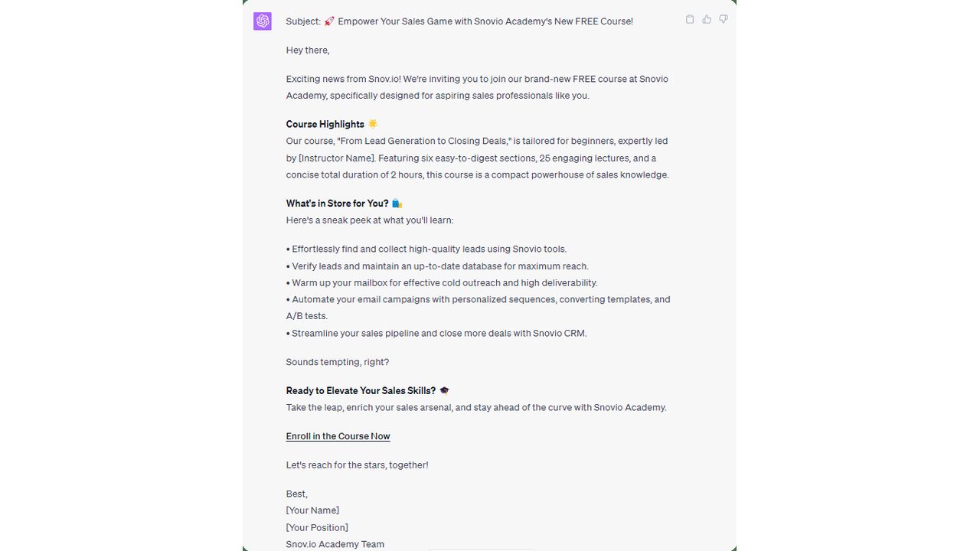This screenshot has width=980, height=551.
Task: Click the shopping bags emoji after What's in Store
Action: [x=397, y=204]
